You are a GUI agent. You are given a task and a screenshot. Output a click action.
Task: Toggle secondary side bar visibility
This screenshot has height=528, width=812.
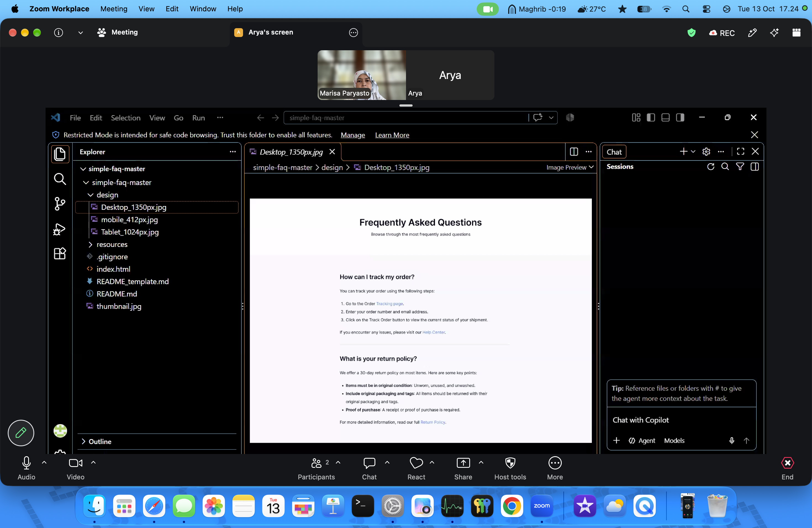pyautogui.click(x=680, y=118)
